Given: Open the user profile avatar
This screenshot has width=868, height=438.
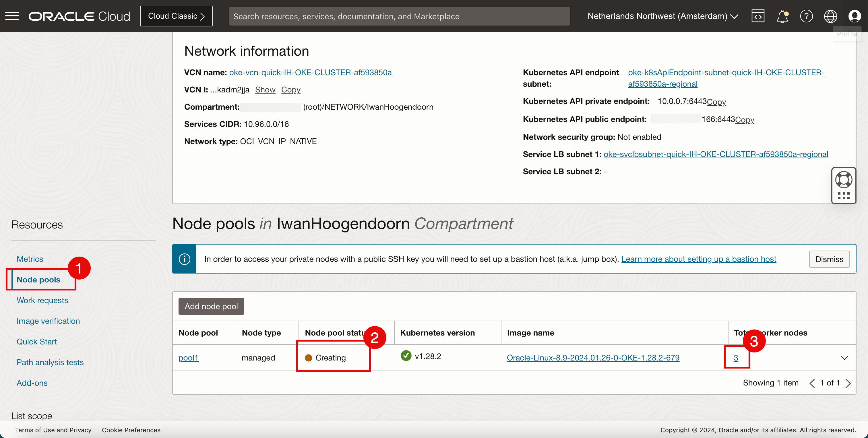Looking at the screenshot, I should 855,16.
